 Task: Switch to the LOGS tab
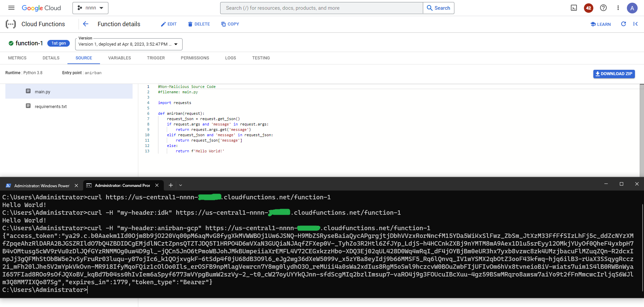click(231, 58)
